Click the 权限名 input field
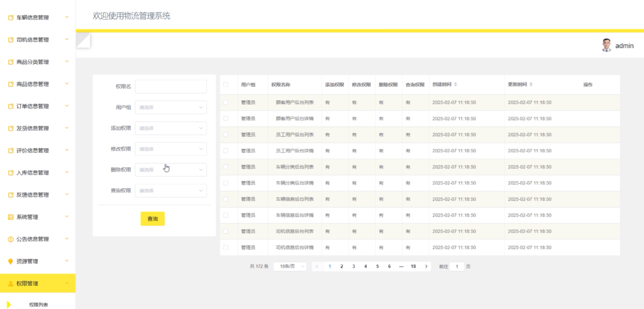This screenshot has width=644, height=309. click(x=171, y=86)
